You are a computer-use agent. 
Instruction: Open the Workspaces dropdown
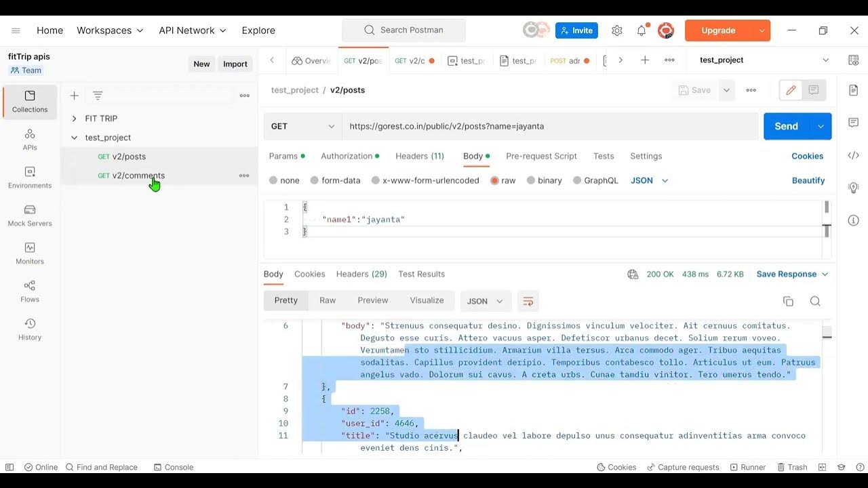110,30
